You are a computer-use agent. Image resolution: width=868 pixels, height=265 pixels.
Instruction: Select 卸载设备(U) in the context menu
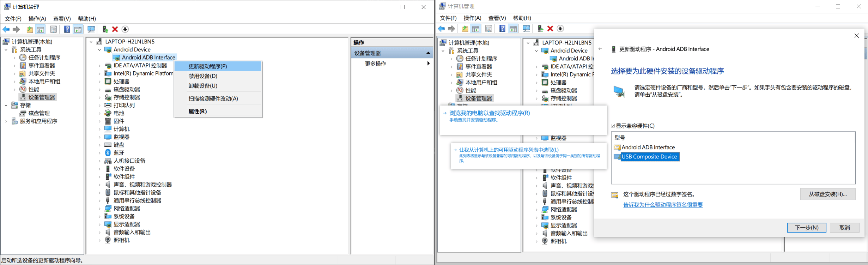click(203, 86)
